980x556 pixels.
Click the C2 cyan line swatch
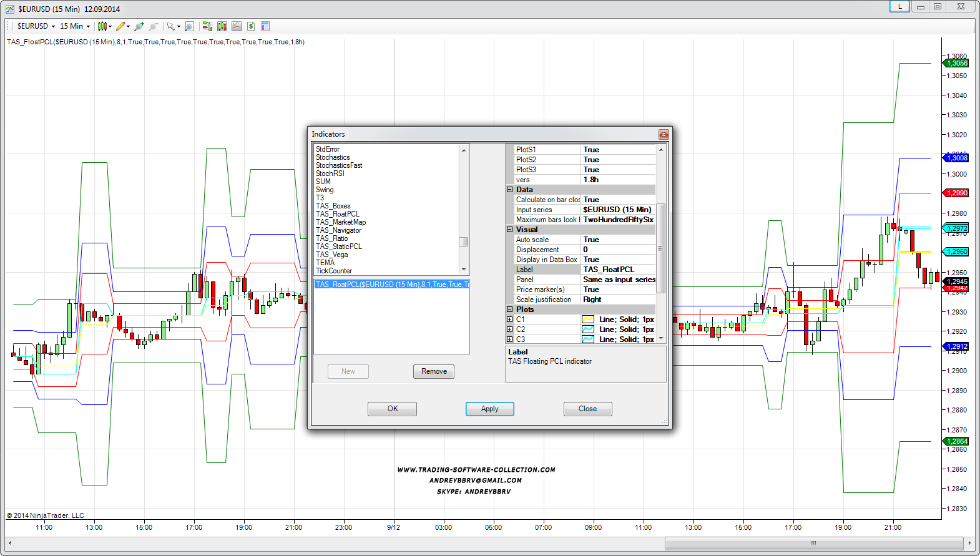588,329
